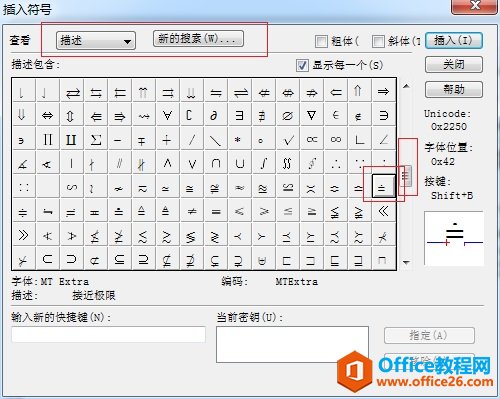This screenshot has height=399, width=500.
Task: Select the rightwards double arrow ⇒ top-row symbol
Action: (383, 91)
